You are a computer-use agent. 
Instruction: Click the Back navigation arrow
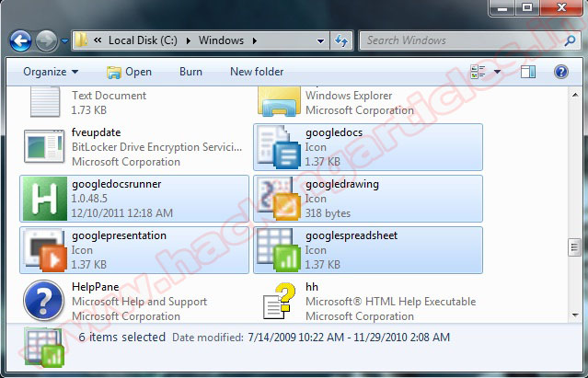click(20, 40)
